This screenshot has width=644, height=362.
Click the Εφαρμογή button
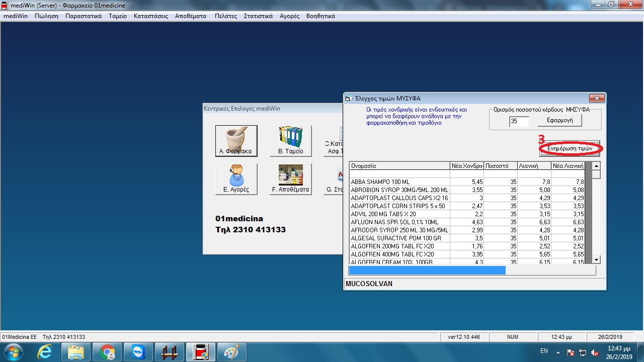[559, 121]
